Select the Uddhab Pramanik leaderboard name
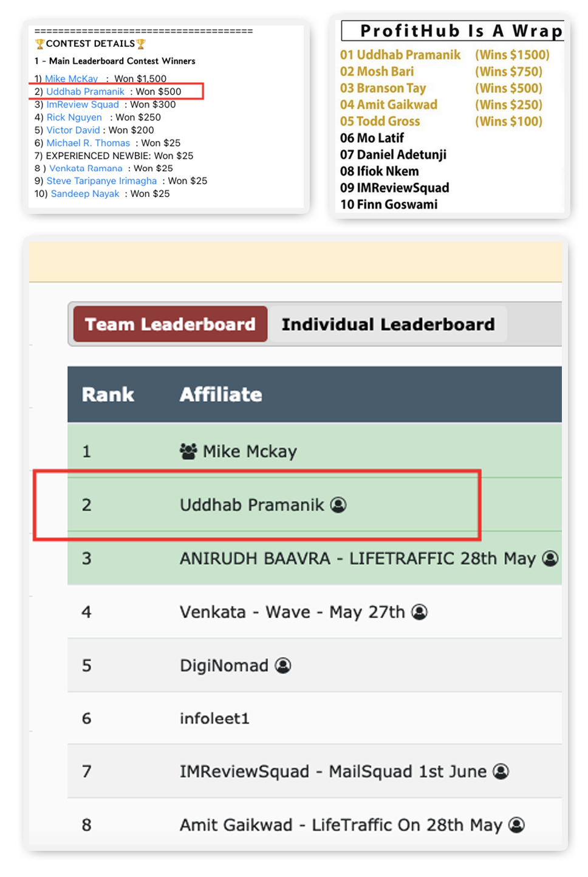 (x=251, y=504)
